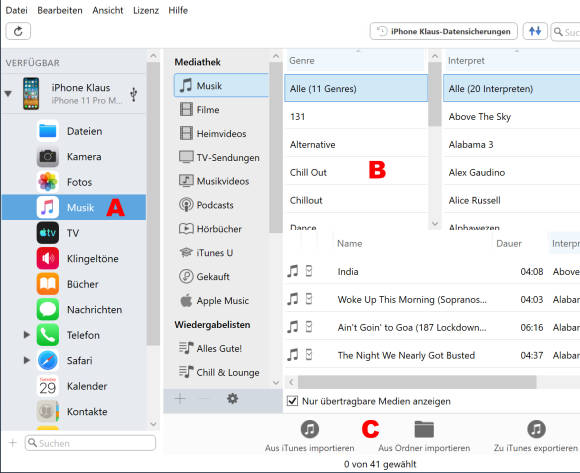This screenshot has height=473, width=580.
Task: Click the song list horizontal scrollbar
Action: click(x=417, y=382)
